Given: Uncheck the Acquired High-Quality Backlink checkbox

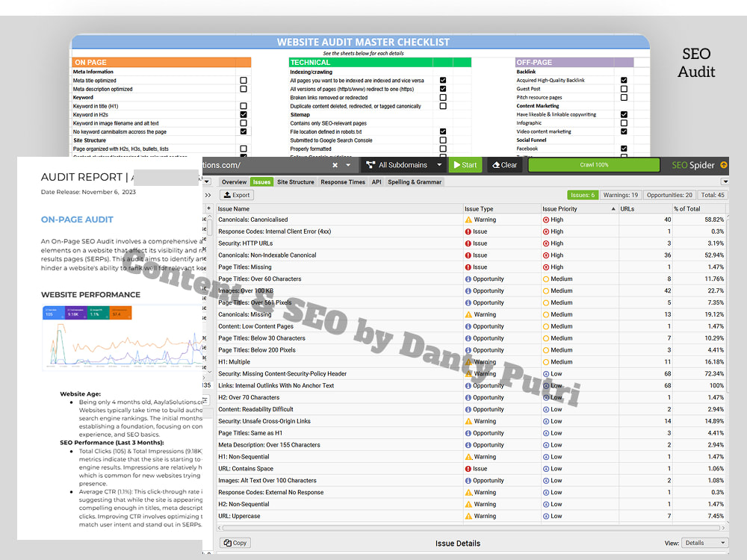Looking at the screenshot, I should coord(624,80).
